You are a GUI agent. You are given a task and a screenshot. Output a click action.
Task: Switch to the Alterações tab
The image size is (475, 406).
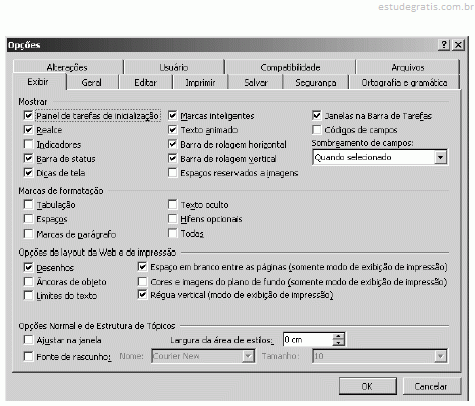[67, 67]
